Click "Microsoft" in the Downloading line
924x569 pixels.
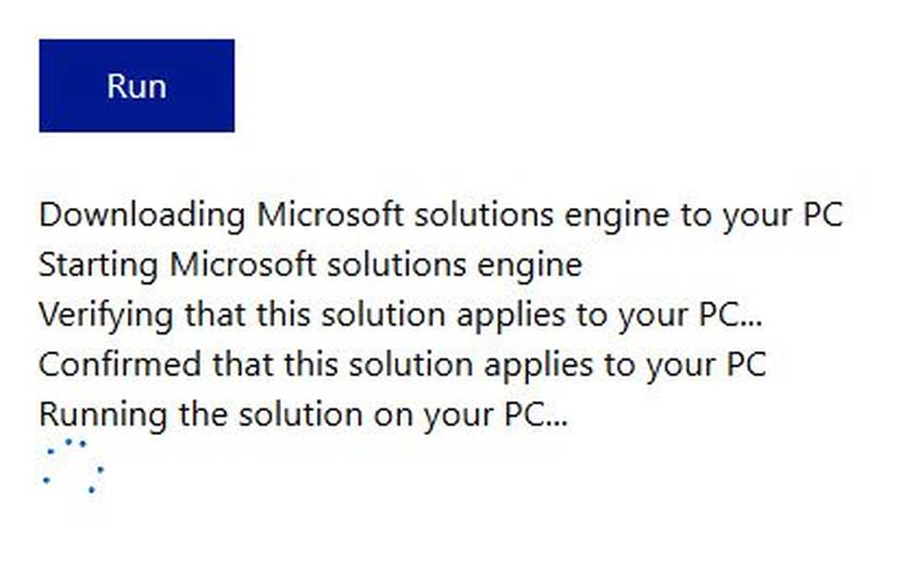[330, 213]
